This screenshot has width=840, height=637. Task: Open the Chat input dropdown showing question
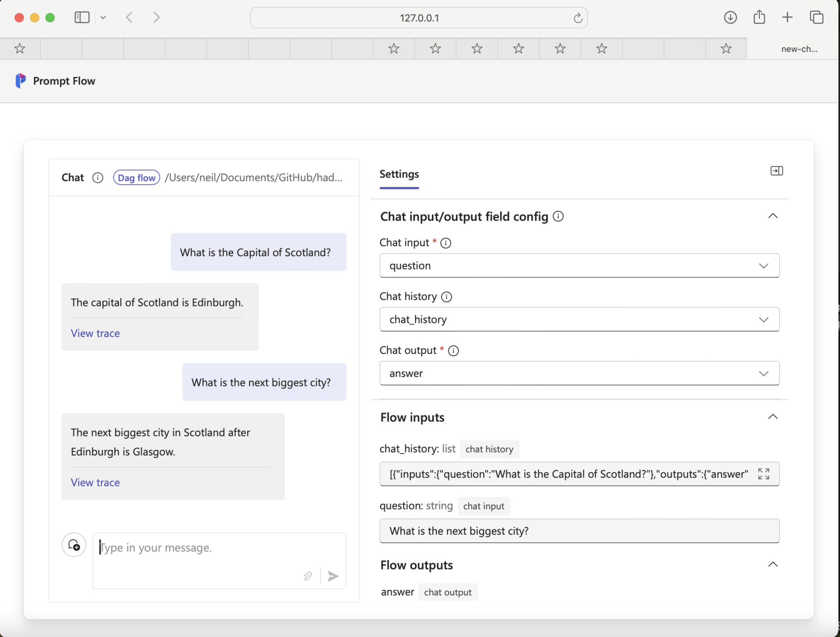pos(579,266)
